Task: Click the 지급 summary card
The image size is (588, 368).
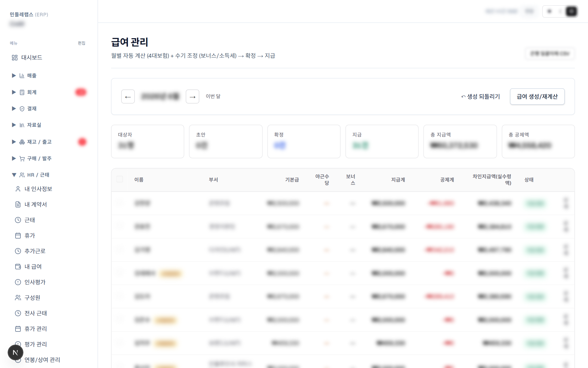Action: 382,141
